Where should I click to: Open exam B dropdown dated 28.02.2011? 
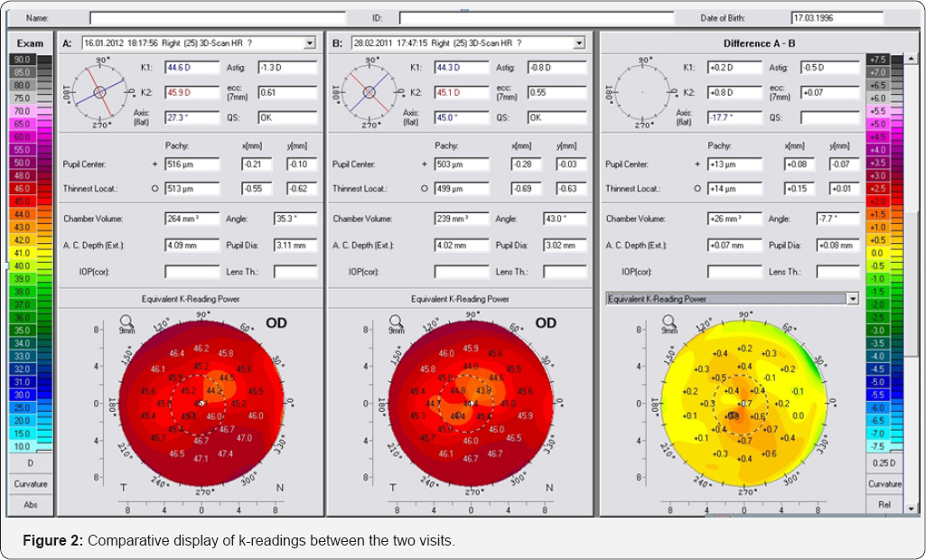click(580, 42)
